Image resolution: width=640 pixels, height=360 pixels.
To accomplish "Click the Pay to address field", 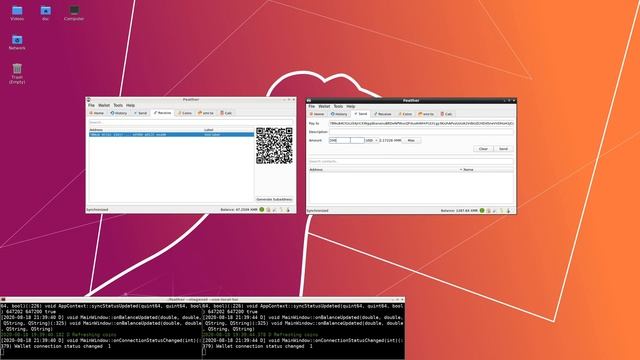I will click(x=421, y=123).
